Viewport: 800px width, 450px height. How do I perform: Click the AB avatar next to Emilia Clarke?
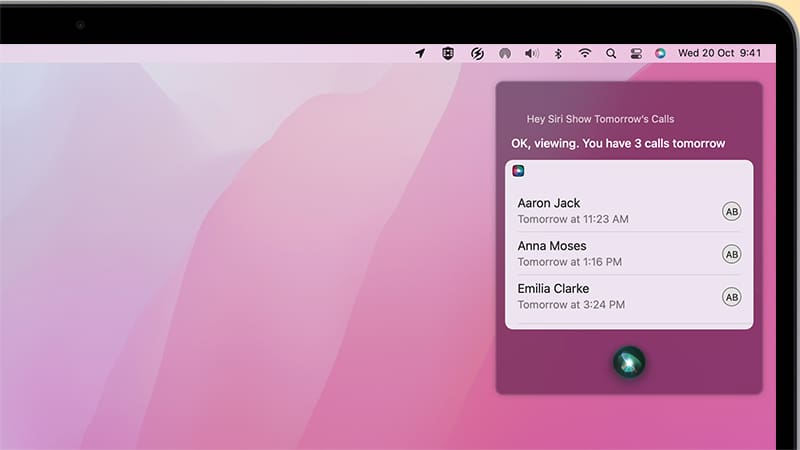pyautogui.click(x=732, y=297)
